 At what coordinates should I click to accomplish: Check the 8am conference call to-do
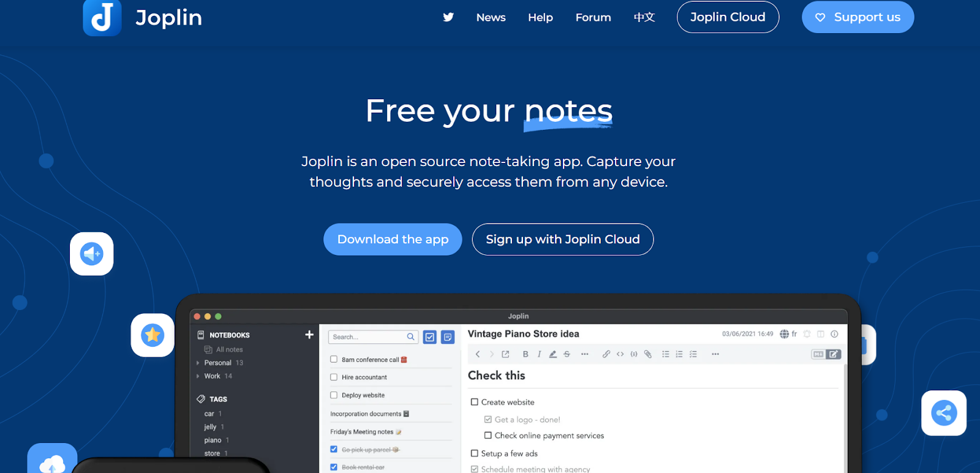point(334,360)
